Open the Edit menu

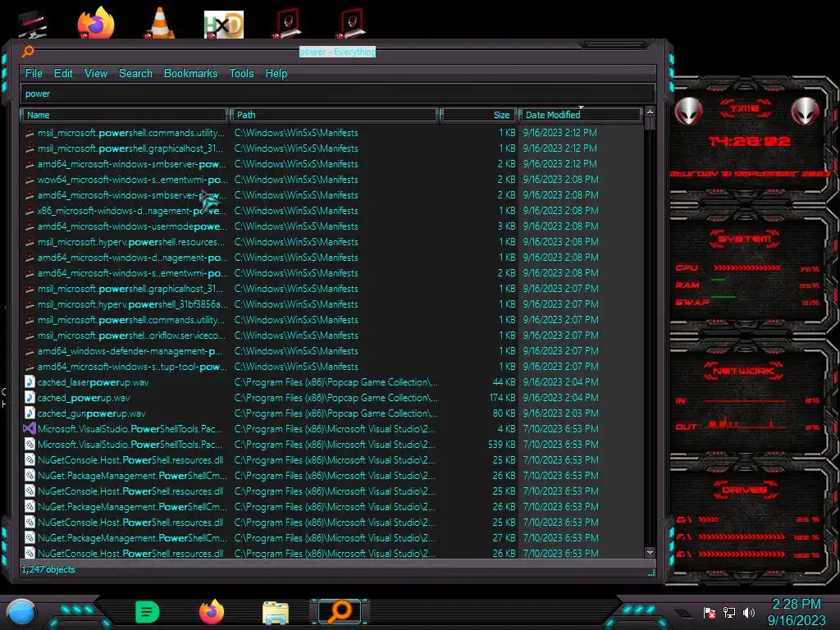(x=63, y=73)
